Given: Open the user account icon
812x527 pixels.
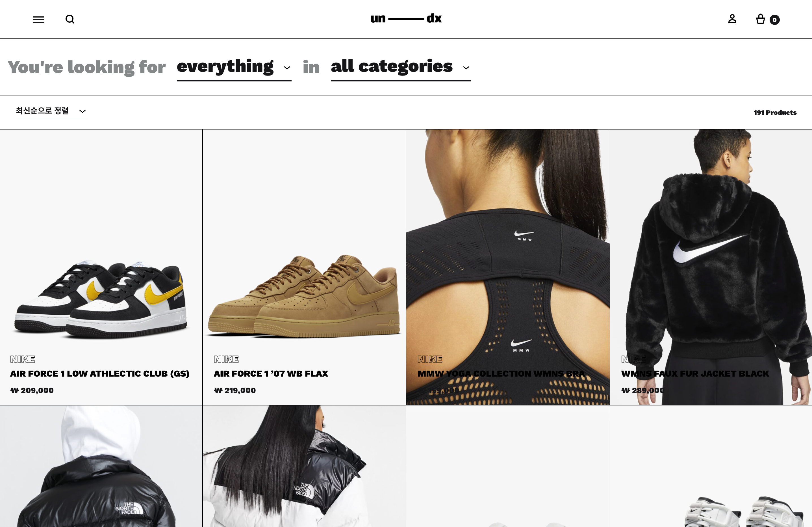Looking at the screenshot, I should 732,19.
